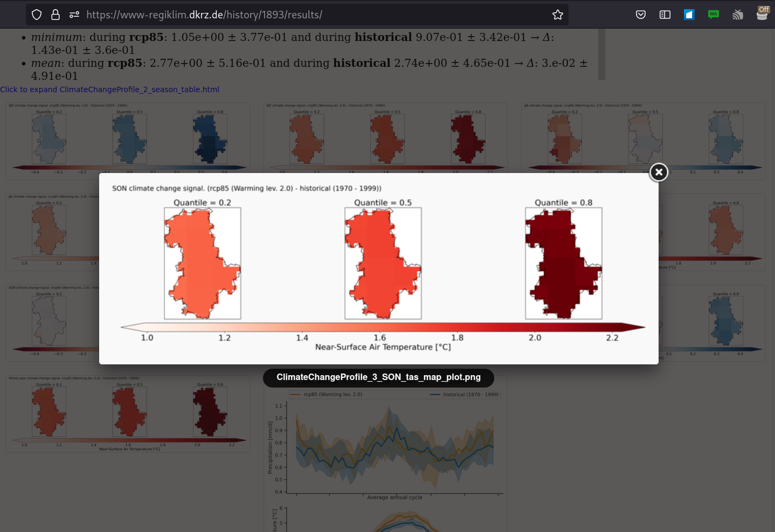The image size is (775, 532).
Task: Open site permissions icon in address bar
Action: [74, 15]
